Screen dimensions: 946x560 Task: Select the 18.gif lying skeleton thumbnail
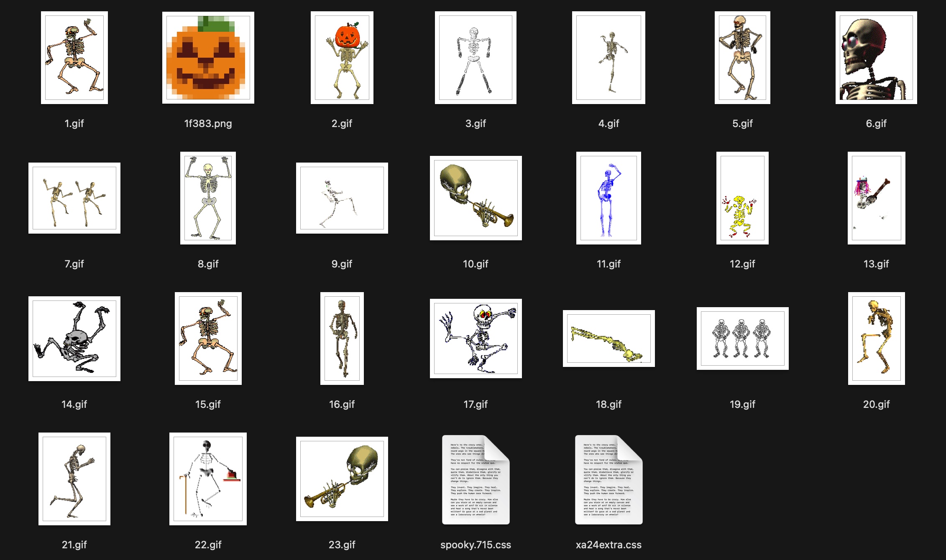click(x=609, y=339)
